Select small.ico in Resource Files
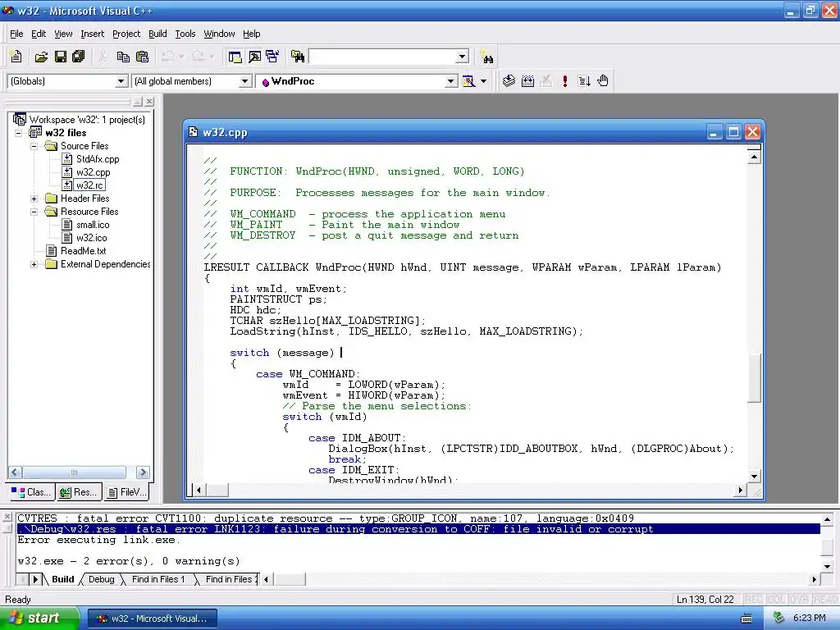 [x=93, y=225]
